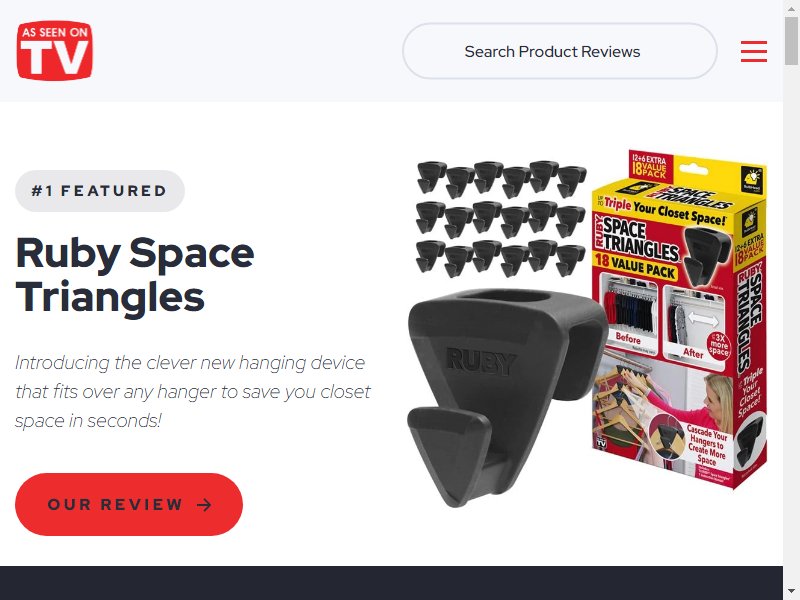This screenshot has width=800, height=600.
Task: Click the scrollbar down arrow
Action: tap(791, 592)
